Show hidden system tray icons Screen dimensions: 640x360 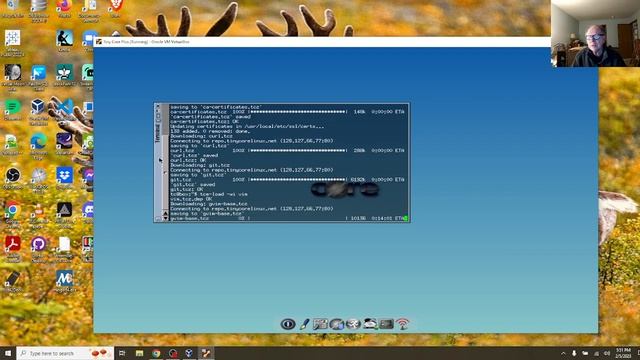click(x=563, y=353)
